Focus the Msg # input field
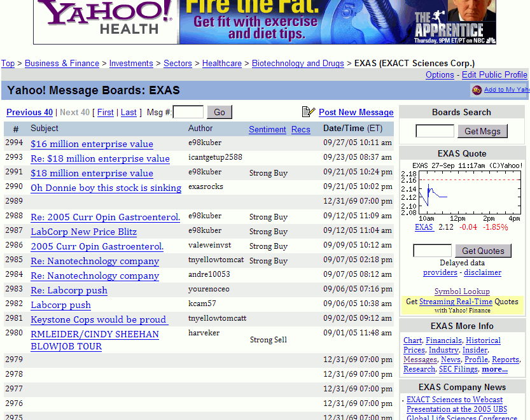 click(188, 112)
